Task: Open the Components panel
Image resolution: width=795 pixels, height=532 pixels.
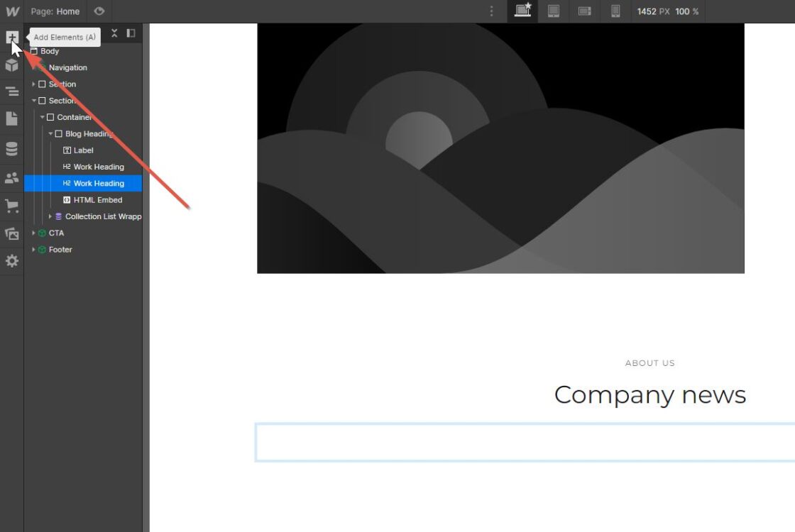Action: (x=11, y=64)
